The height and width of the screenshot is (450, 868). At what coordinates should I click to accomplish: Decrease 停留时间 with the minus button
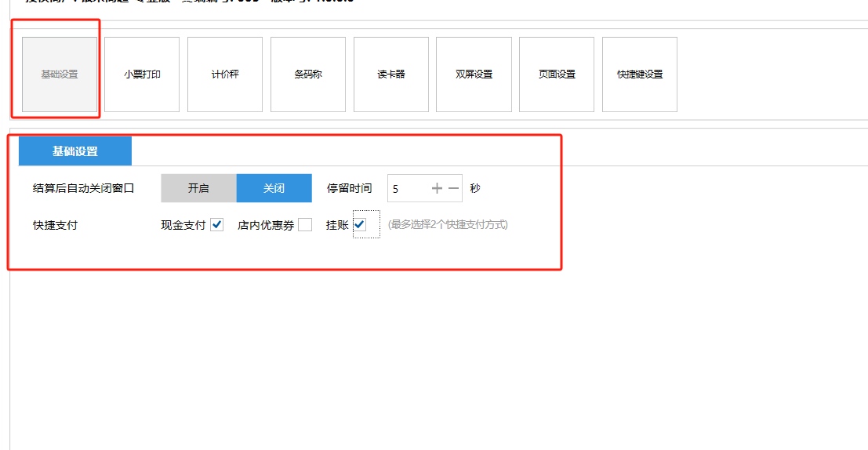(x=453, y=189)
